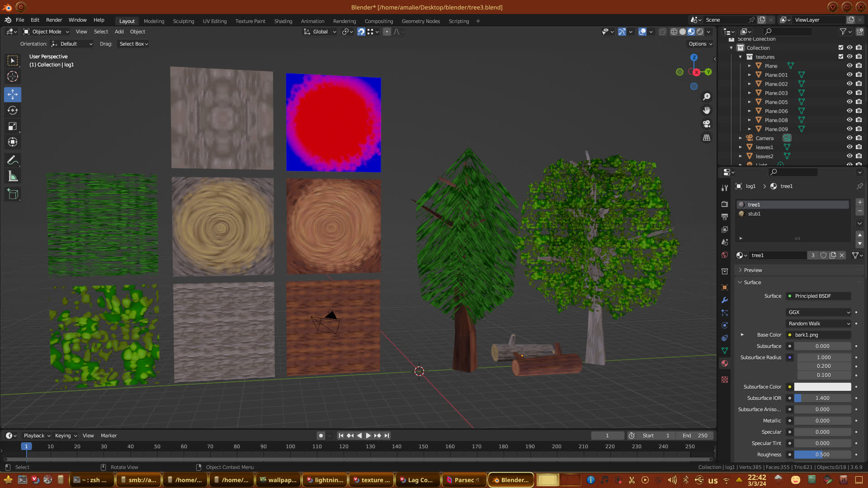Image resolution: width=868 pixels, height=488 pixels.
Task: Expand the Preview panel
Action: click(753, 270)
